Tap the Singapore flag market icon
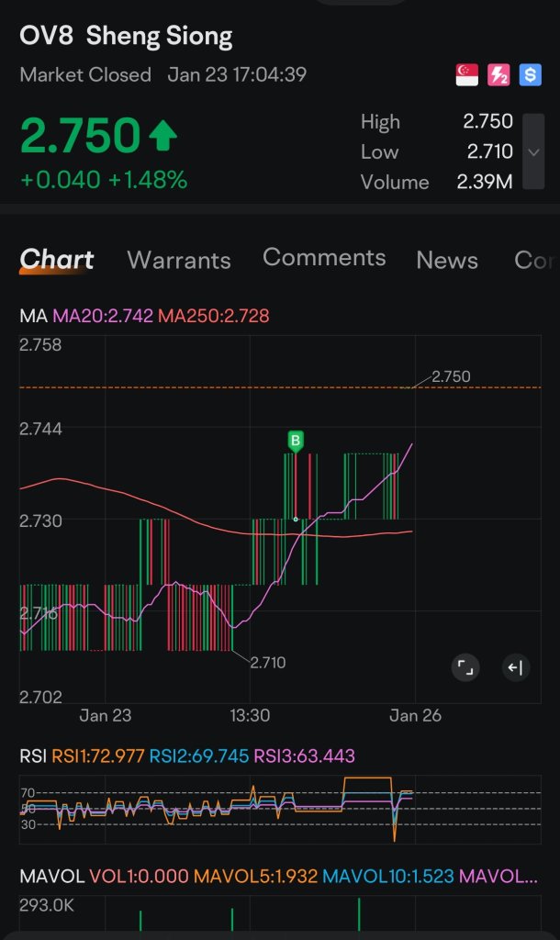Screen dimensions: 560x940 pos(467,75)
